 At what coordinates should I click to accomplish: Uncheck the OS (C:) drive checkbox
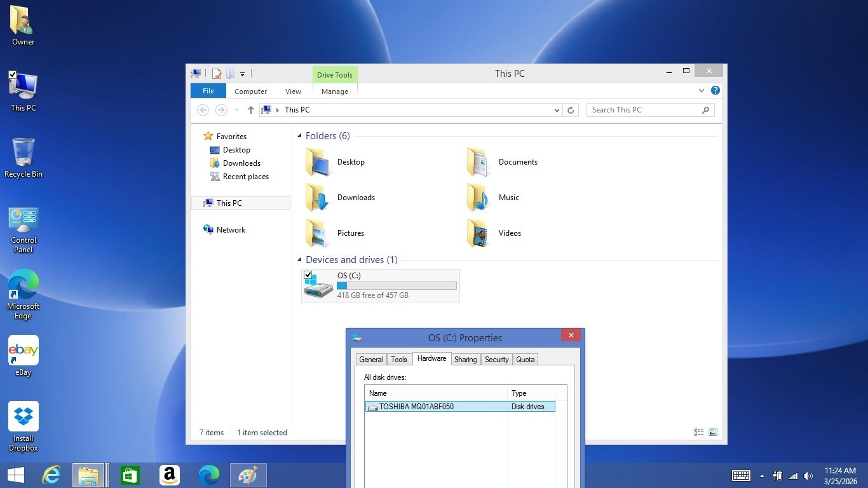(x=308, y=275)
